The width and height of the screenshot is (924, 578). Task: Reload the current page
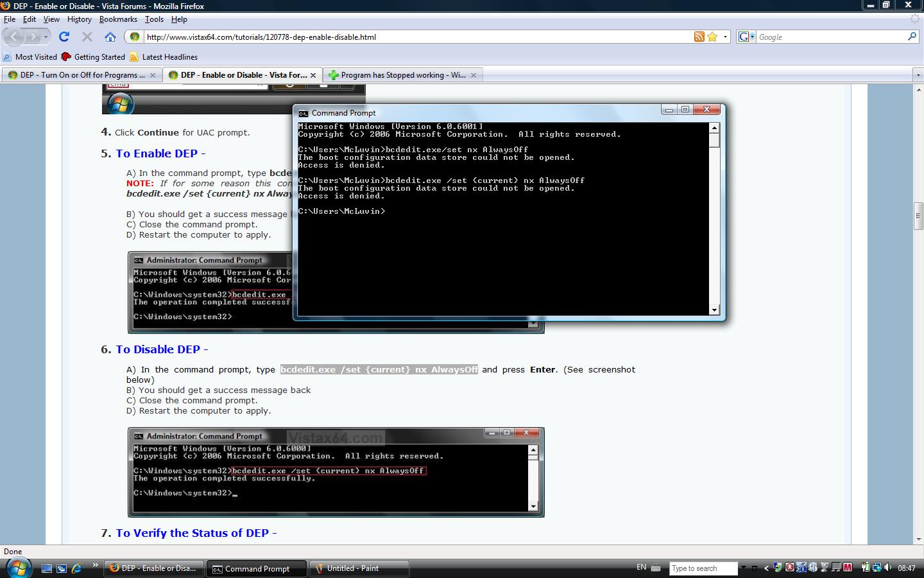click(x=64, y=37)
